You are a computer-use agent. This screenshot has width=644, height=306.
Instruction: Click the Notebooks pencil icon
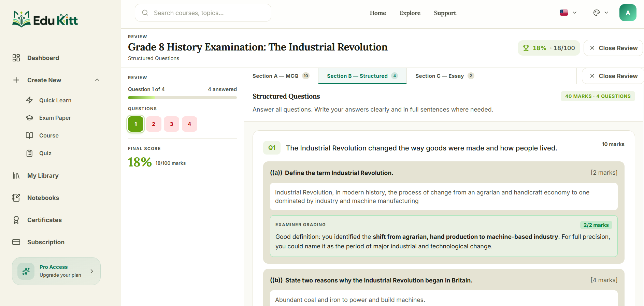[x=16, y=198]
